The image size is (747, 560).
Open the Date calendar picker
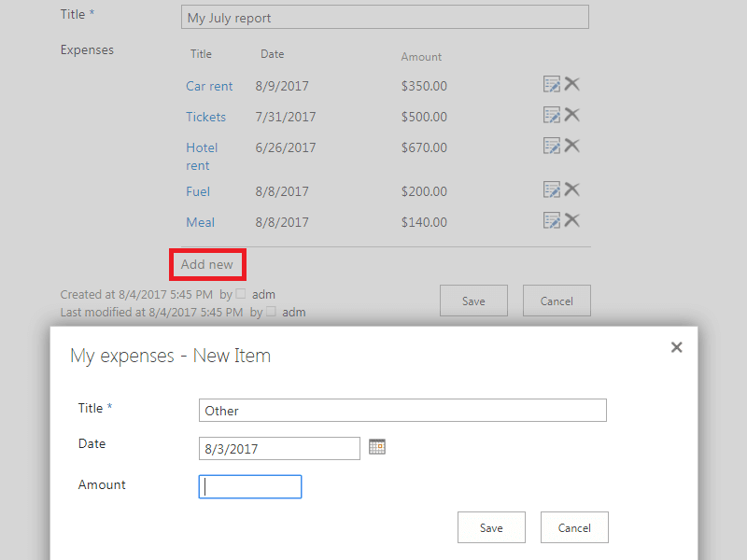pos(377,447)
